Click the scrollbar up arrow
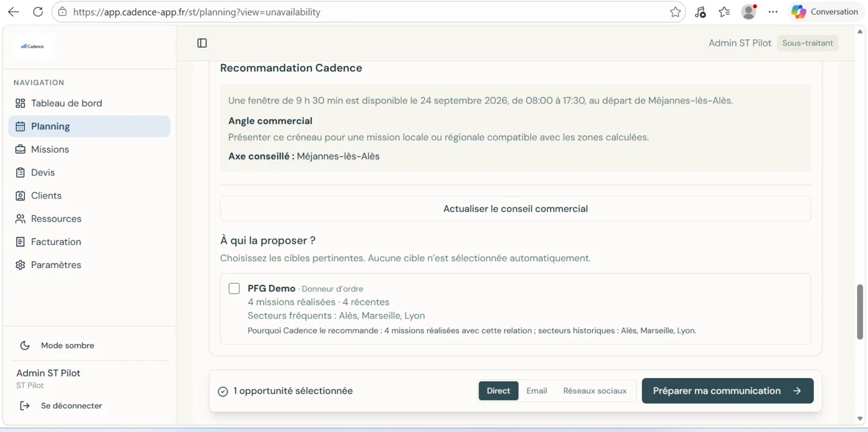The image size is (868, 432). tap(860, 31)
